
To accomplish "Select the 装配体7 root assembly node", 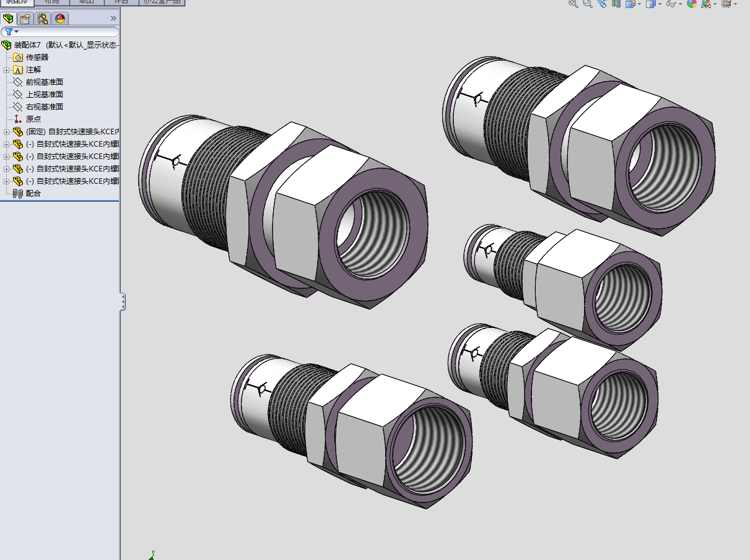I will pyautogui.click(x=60, y=45).
